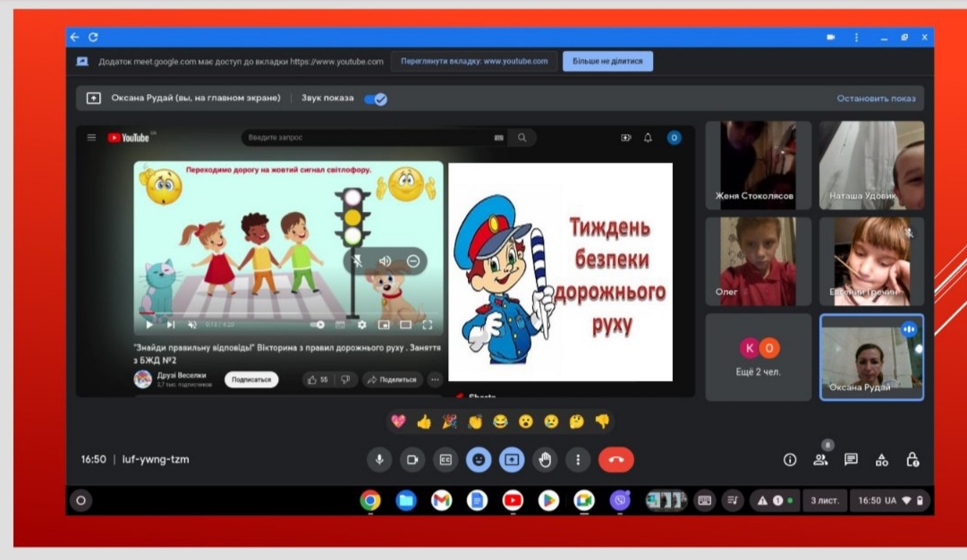The width and height of the screenshot is (967, 560).
Task: Click the YouTube create video icon
Action: tap(625, 138)
